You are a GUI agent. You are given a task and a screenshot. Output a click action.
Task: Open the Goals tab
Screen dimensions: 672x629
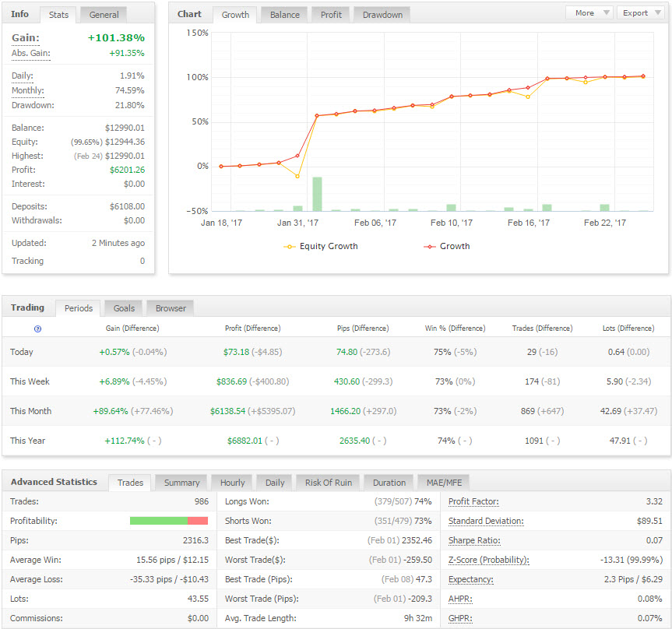pyautogui.click(x=124, y=308)
